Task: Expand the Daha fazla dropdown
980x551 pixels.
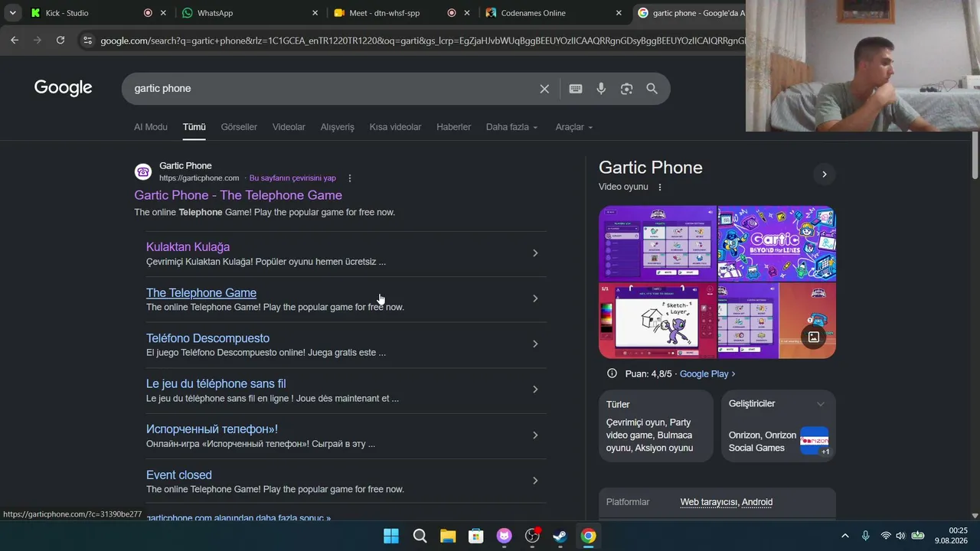Action: [511, 127]
